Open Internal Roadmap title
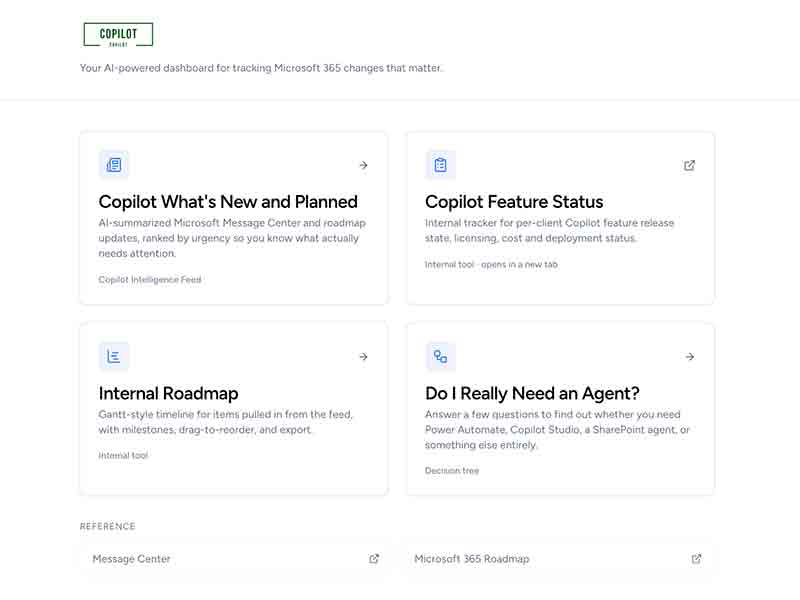This screenshot has width=800, height=600. pos(168,393)
